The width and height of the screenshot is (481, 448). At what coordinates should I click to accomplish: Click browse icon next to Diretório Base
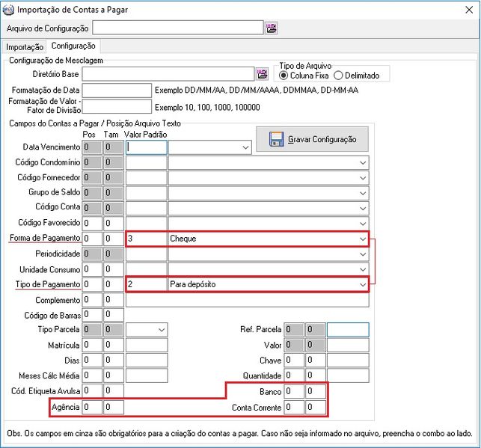[x=263, y=74]
